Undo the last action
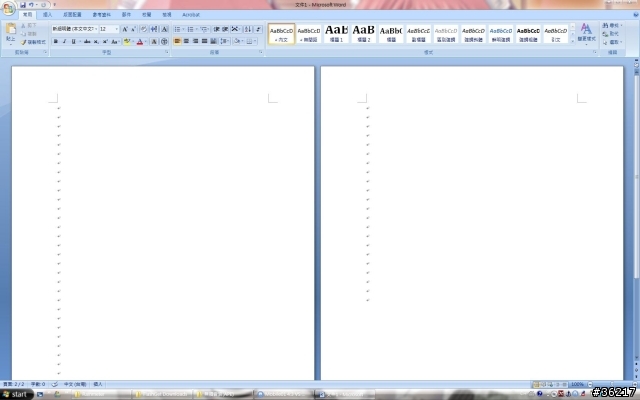Image resolution: width=640 pixels, height=400 pixels. coord(31,5)
